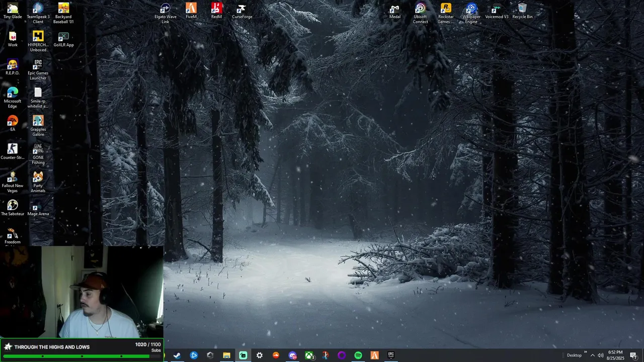Viewport: 644px width, 362px height.
Task: Open File Explorer from the taskbar
Action: [226, 355]
